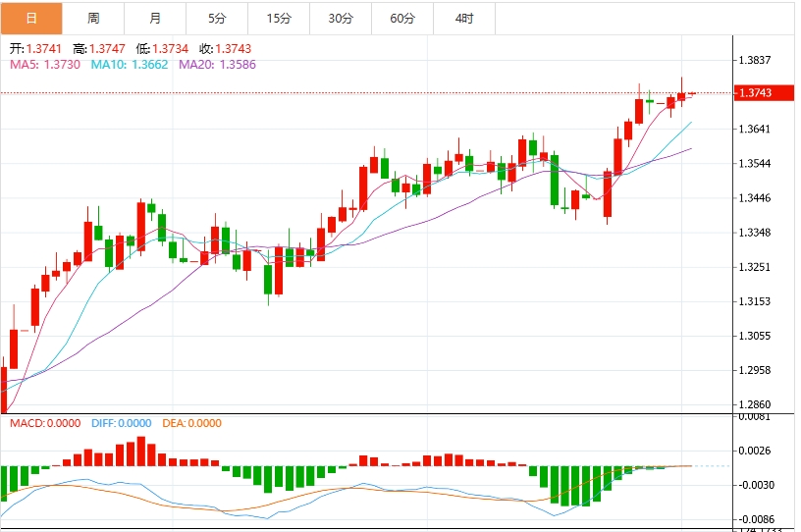
Task: Switch to the 日 daily chart tab
Action: coord(31,18)
